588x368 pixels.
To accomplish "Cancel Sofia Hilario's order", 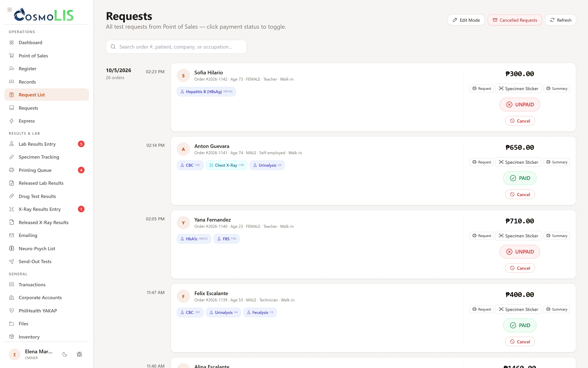I will [x=520, y=121].
